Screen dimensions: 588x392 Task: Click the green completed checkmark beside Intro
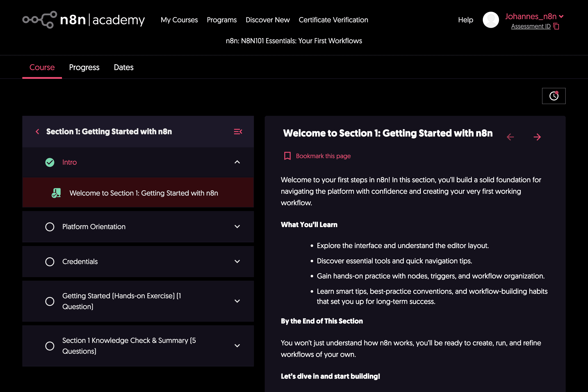pyautogui.click(x=50, y=162)
